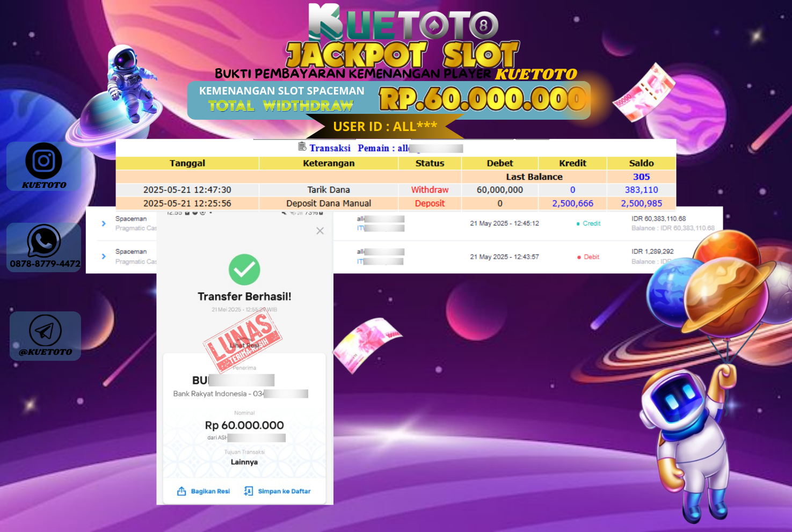Viewport: 792px width, 532px height.
Task: Tap the WhatsApp contact icon
Action: pyautogui.click(x=44, y=241)
